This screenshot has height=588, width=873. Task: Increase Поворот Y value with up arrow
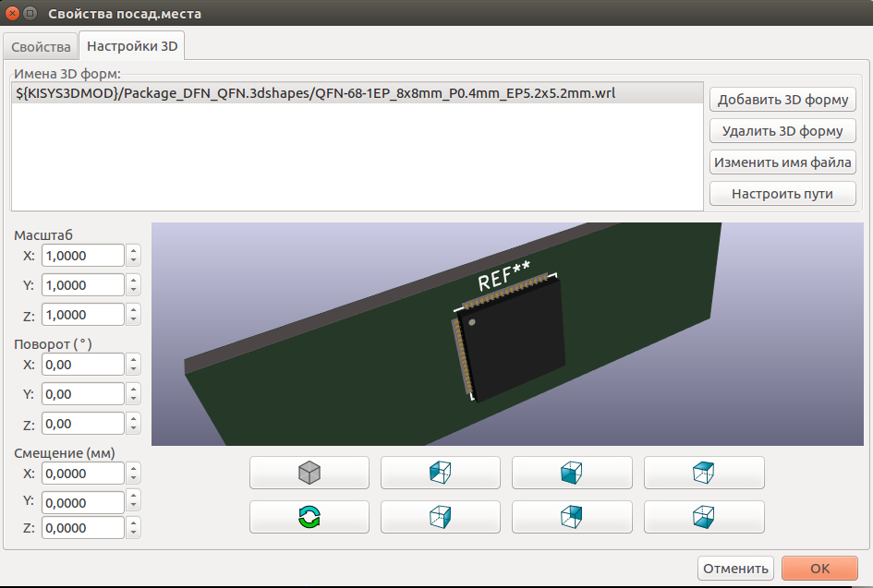134,389
